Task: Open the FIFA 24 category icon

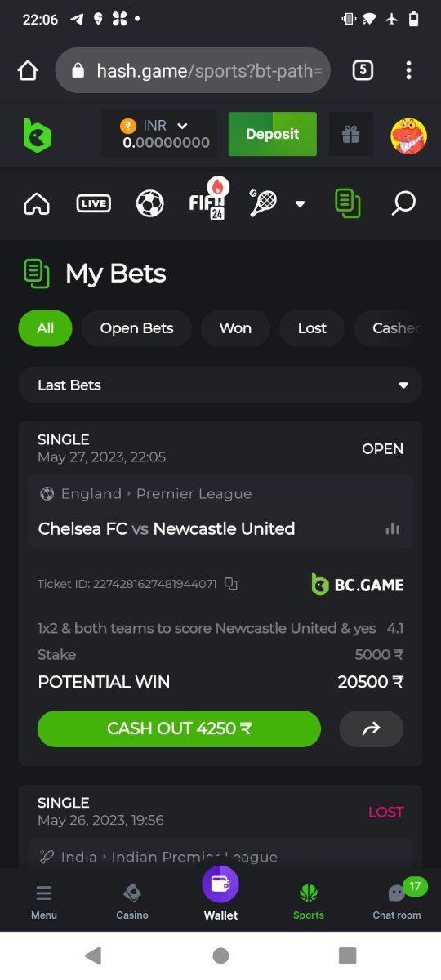Action: 208,200
